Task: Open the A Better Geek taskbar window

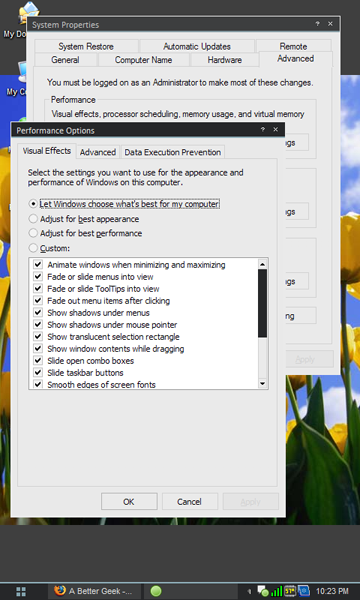Action: tap(95, 591)
